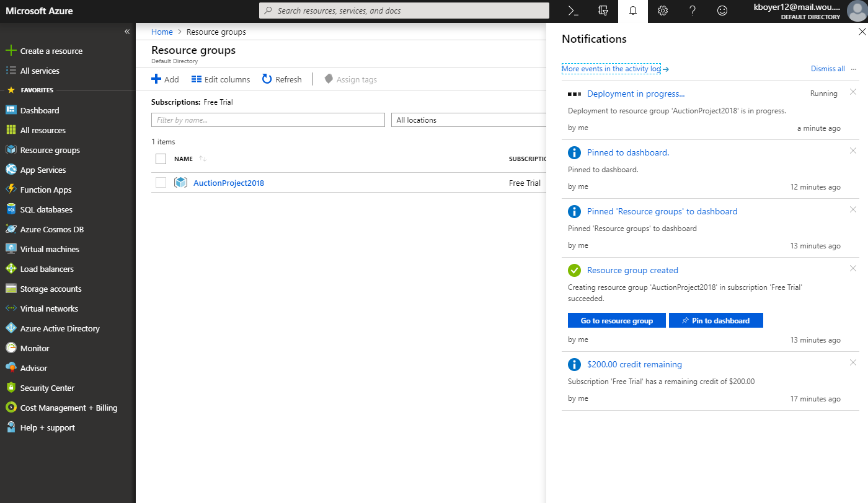The width and height of the screenshot is (868, 503).
Task: Click the Virtual machines icon
Action: pyautogui.click(x=11, y=249)
